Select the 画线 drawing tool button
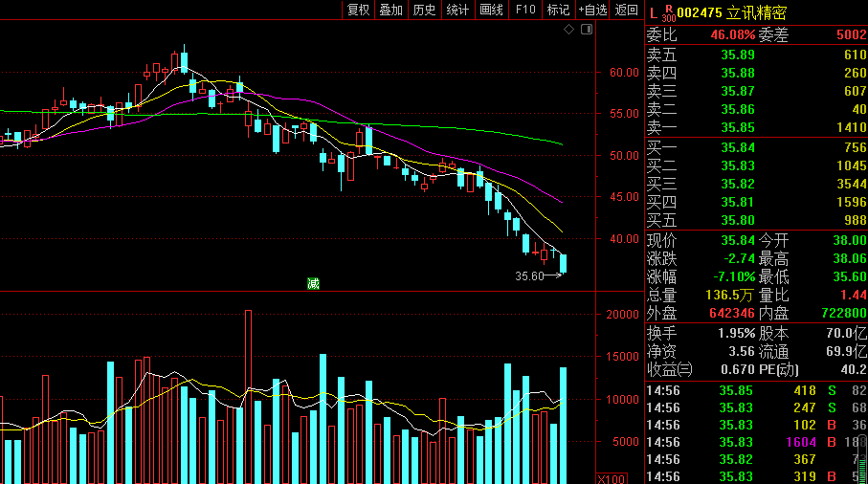 pyautogui.click(x=491, y=10)
